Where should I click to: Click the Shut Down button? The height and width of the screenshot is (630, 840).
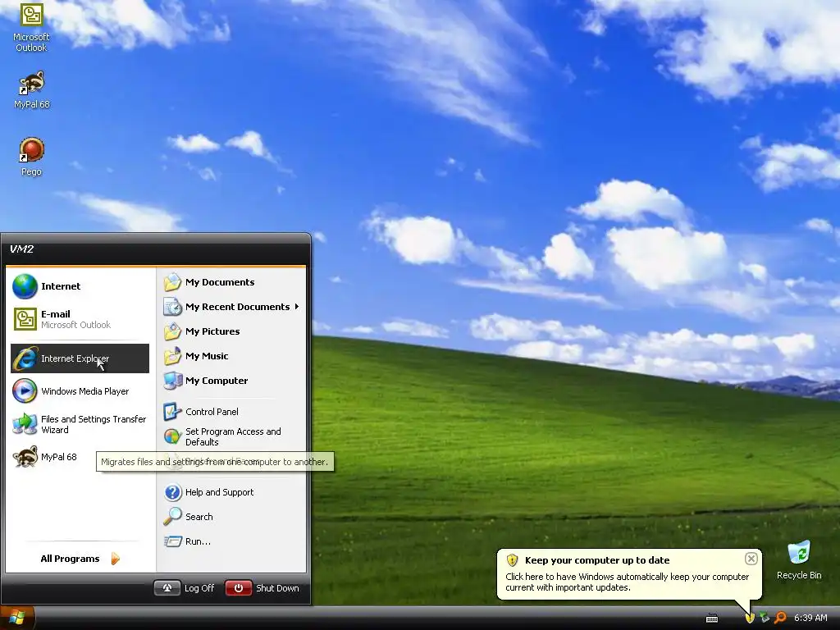pos(262,588)
